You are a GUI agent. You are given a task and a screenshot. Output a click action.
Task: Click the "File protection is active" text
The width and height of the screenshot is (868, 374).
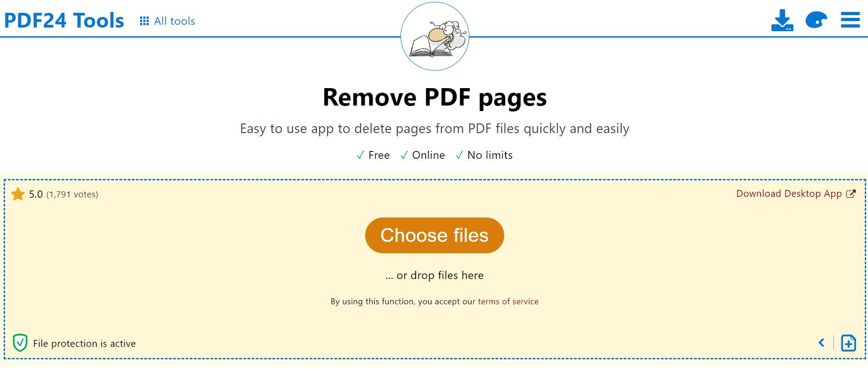tap(84, 344)
